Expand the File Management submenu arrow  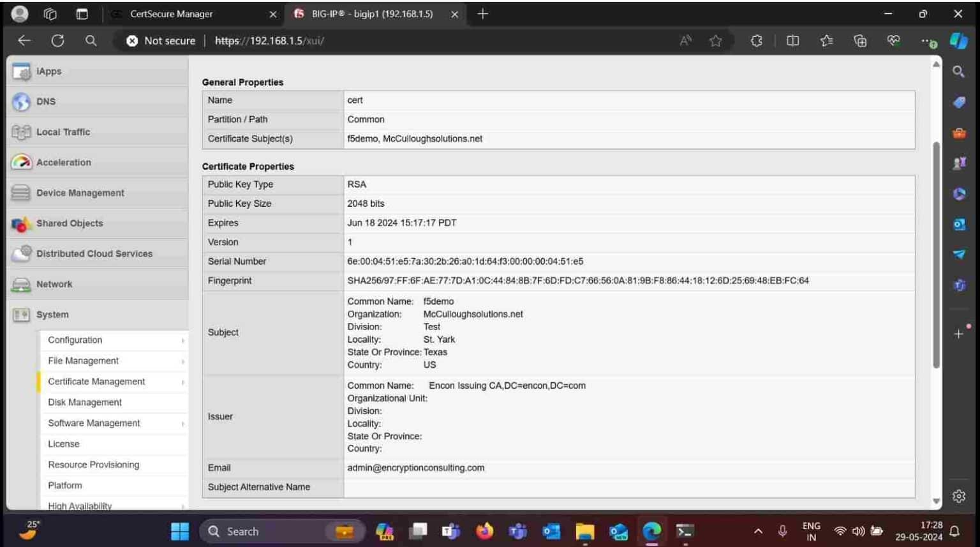(x=182, y=362)
